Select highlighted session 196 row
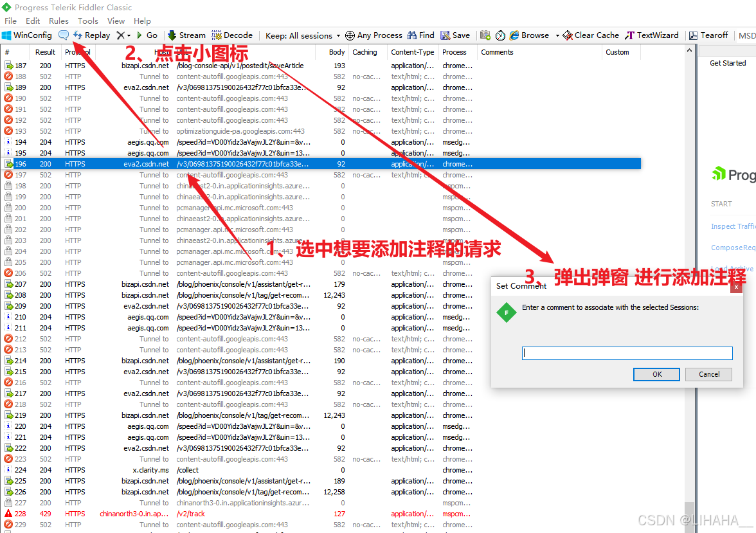 (322, 164)
